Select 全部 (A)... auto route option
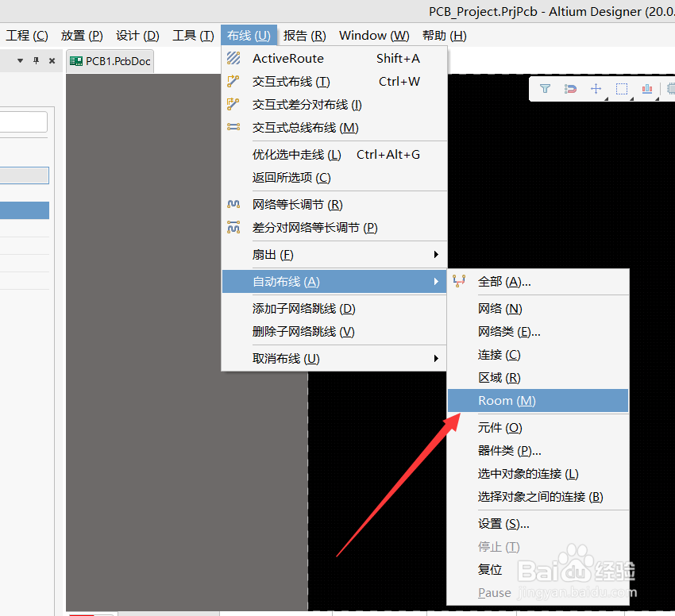The width and height of the screenshot is (675, 616). pyautogui.click(x=538, y=282)
